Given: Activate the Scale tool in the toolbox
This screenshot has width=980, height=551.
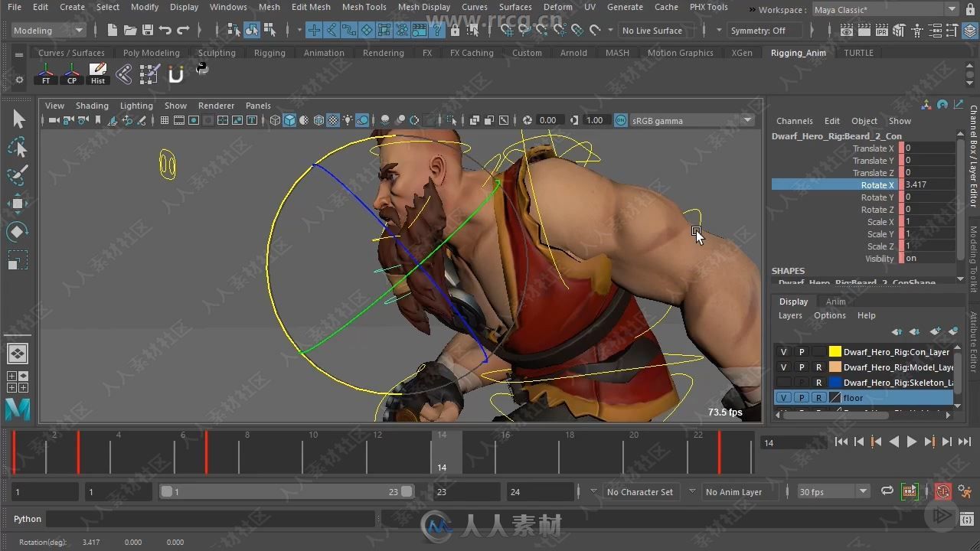Looking at the screenshot, I should point(18,260).
